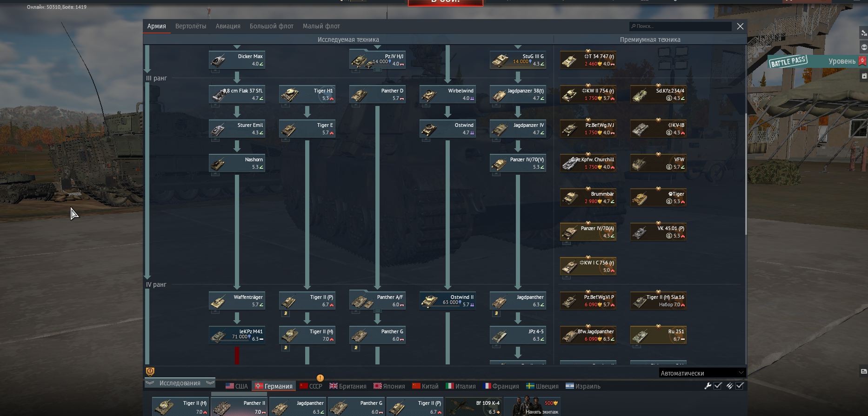Screen dimensions: 868x416
Task: Select the premium Sd.Kfz.234/4 card
Action: [x=658, y=94]
